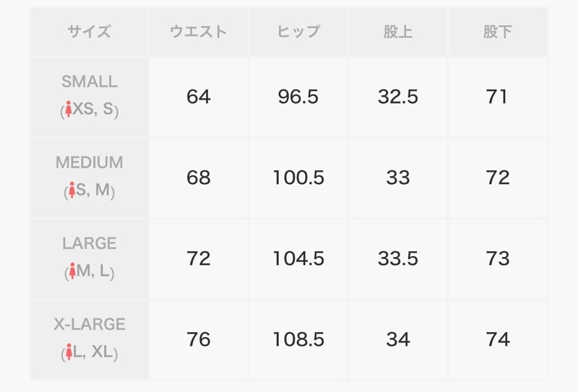
Task: Click the SMALL size label
Action: coord(90,82)
